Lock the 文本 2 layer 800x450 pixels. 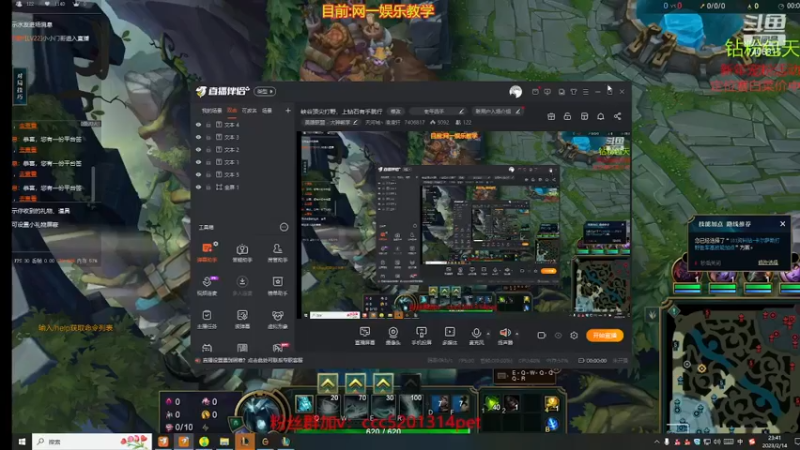208,149
